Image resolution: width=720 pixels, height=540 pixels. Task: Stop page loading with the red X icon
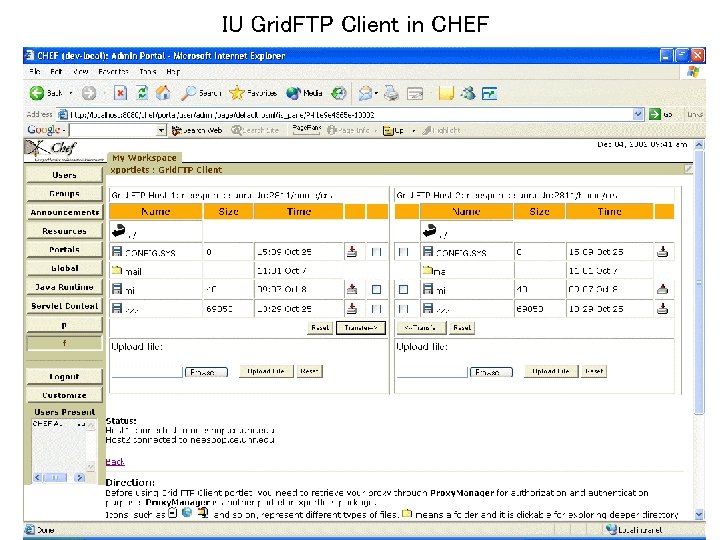click(x=120, y=93)
